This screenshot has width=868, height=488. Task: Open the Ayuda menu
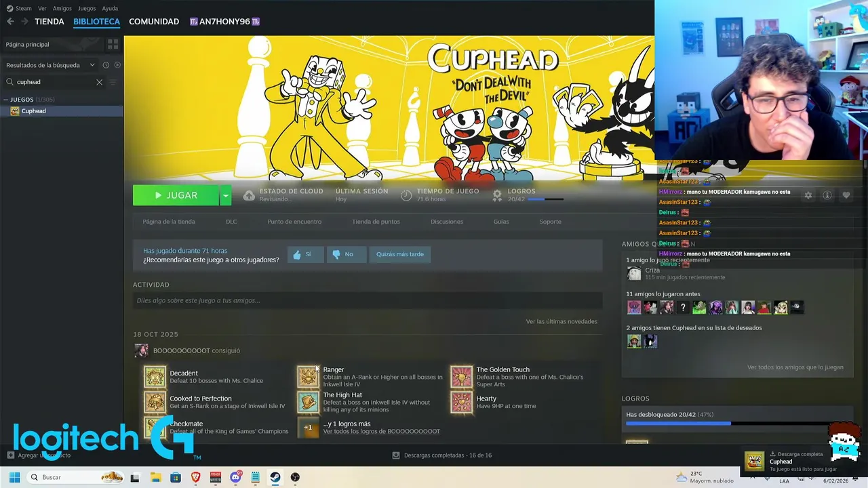point(110,8)
